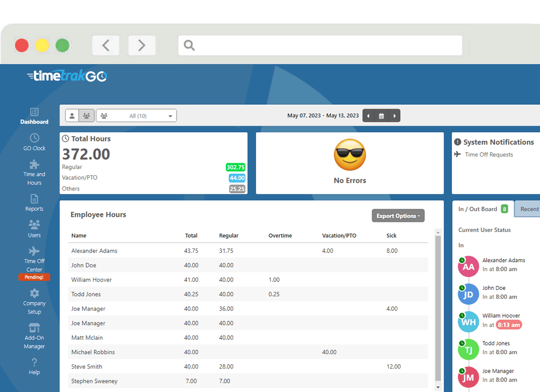Go to previous week arrow
The width and height of the screenshot is (540, 392).
click(x=368, y=116)
